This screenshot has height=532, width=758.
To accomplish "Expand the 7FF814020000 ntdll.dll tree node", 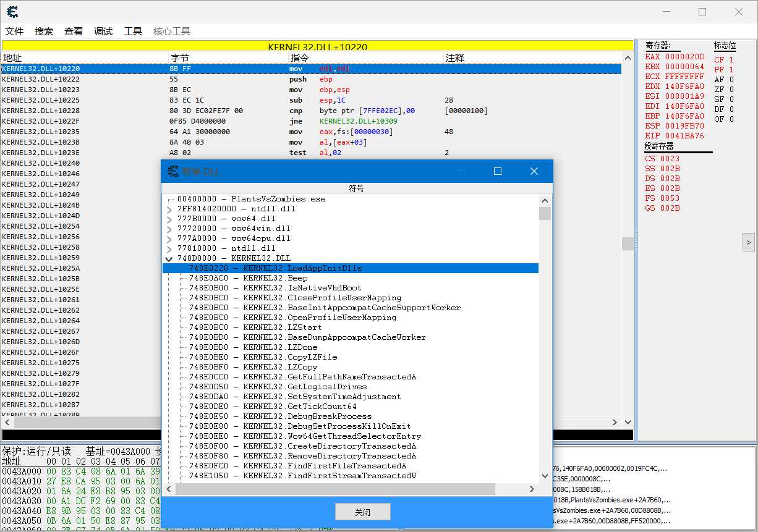I will coord(170,209).
